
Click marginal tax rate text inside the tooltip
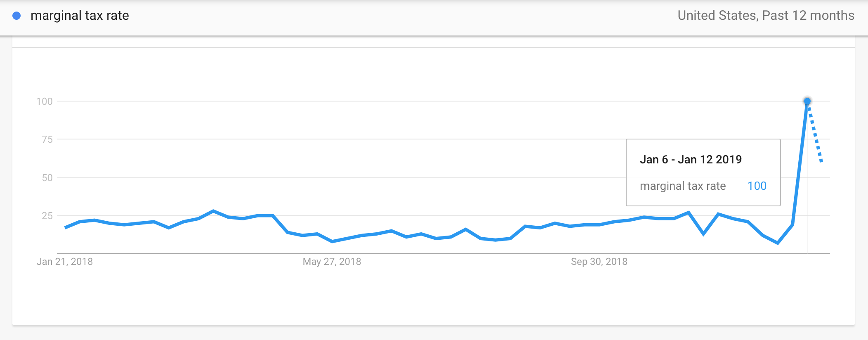683,186
